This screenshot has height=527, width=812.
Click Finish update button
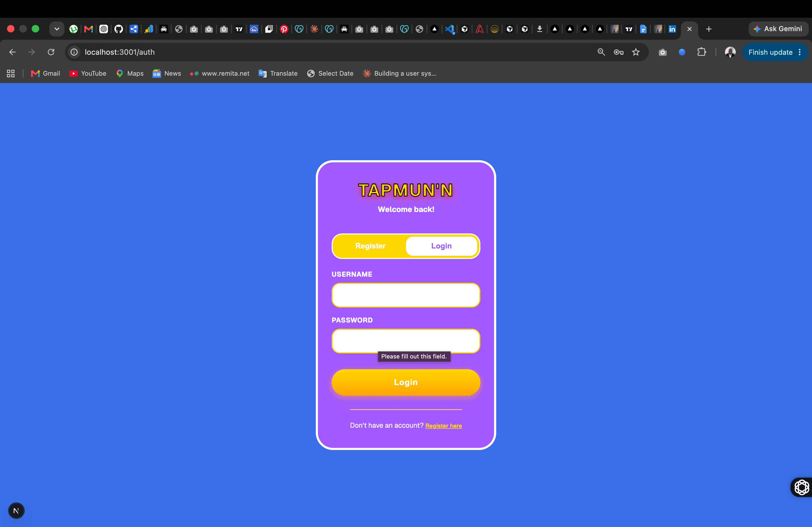(770, 52)
